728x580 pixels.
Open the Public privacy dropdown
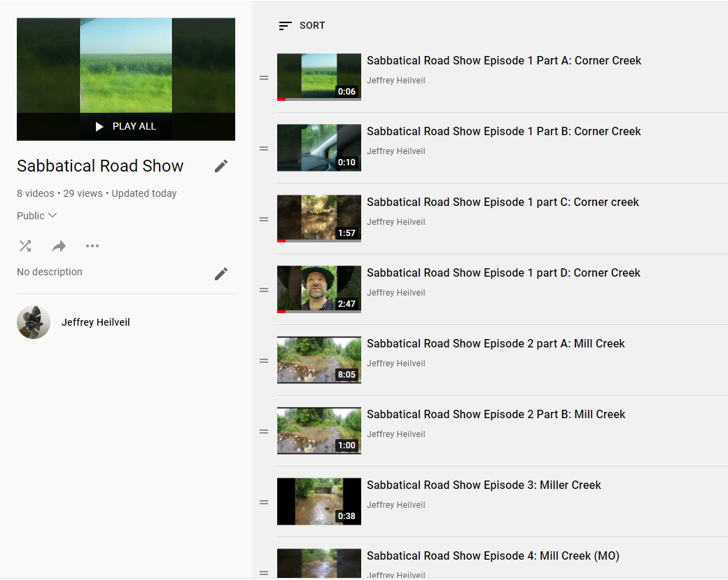(36, 216)
